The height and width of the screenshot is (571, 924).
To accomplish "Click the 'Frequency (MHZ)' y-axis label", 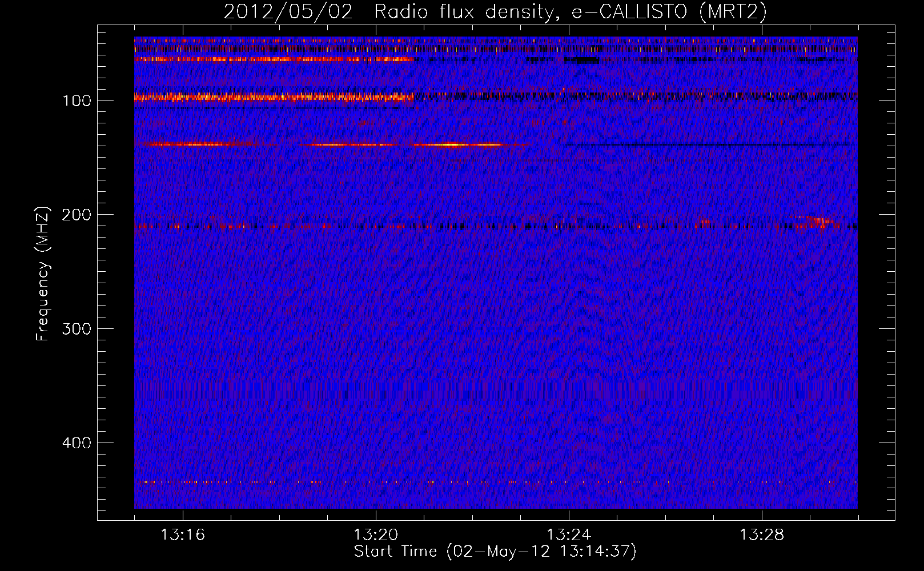I will pyautogui.click(x=43, y=274).
